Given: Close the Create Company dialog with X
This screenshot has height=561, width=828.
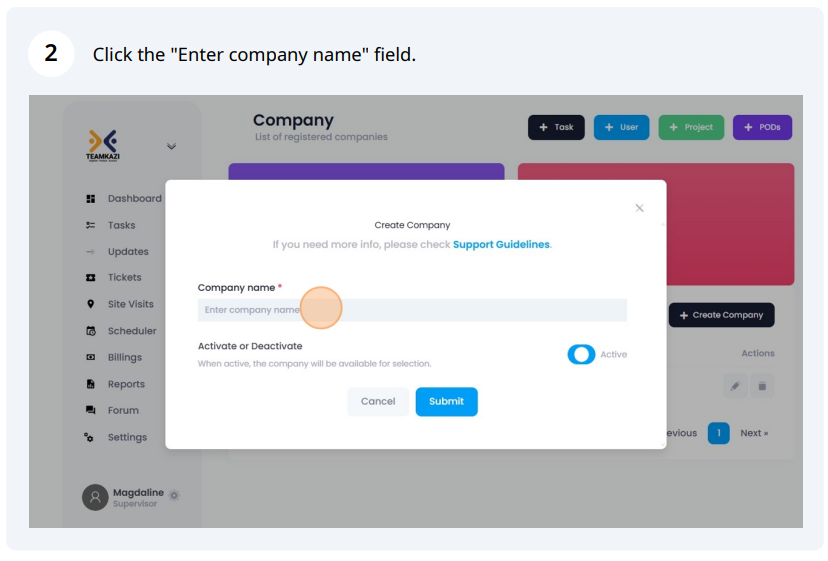Looking at the screenshot, I should point(639,208).
